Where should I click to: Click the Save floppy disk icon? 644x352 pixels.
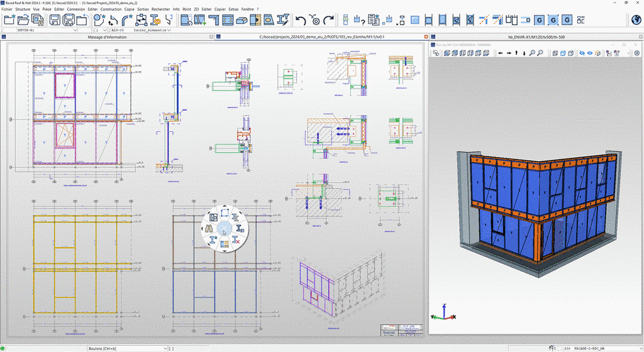pyautogui.click(x=55, y=20)
